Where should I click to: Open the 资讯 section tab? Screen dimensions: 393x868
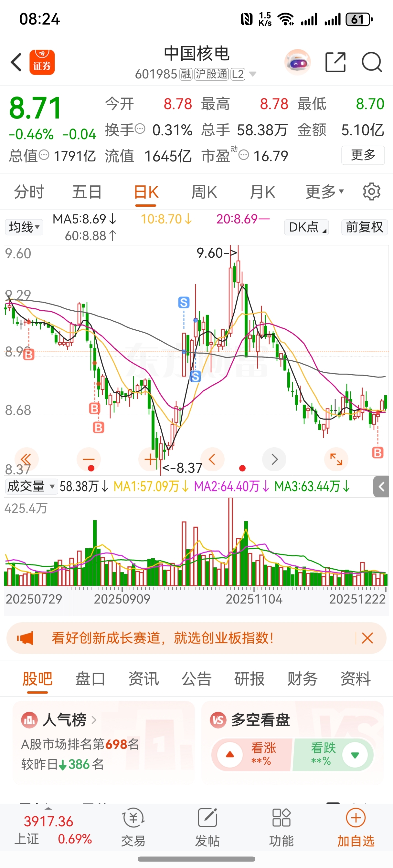143,679
